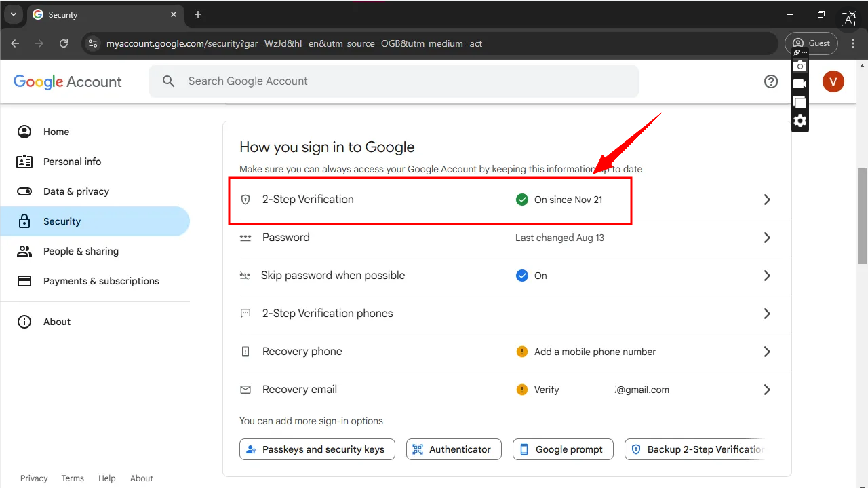Click the Passkeys and security keys button

[x=317, y=449]
